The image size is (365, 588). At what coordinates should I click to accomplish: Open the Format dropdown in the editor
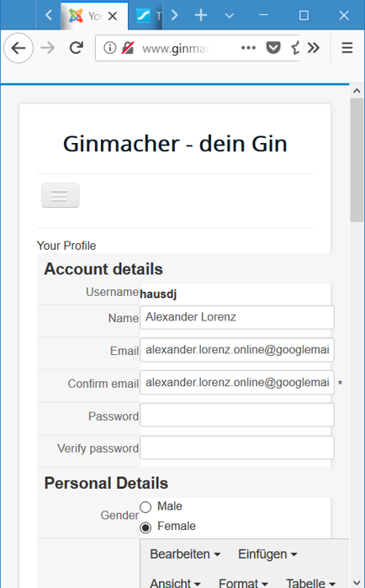[x=243, y=583]
